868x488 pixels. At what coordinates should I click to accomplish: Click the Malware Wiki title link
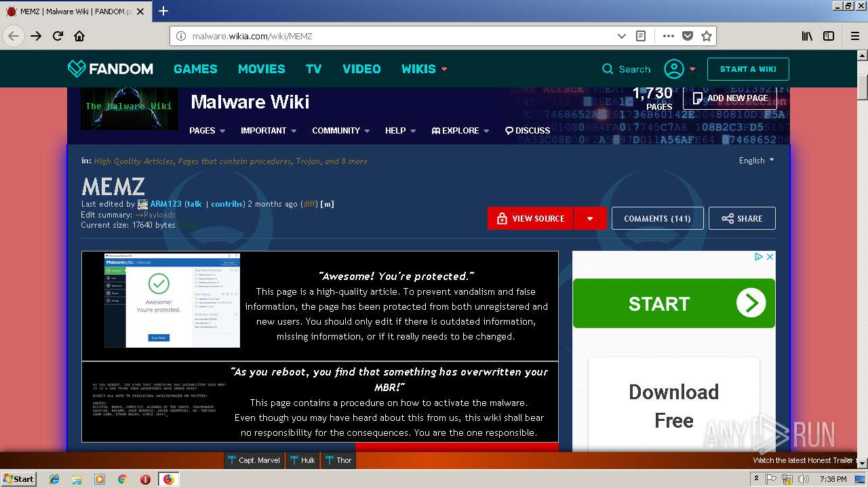click(x=250, y=102)
